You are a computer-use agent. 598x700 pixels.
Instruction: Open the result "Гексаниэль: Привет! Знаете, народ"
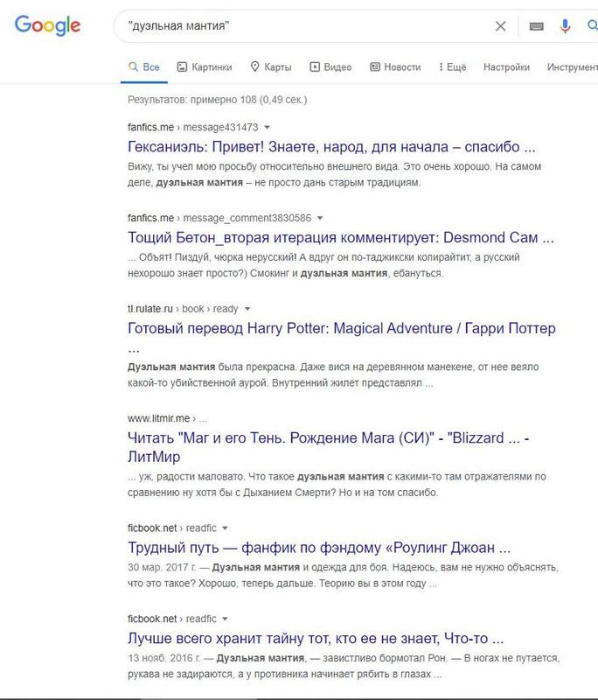331,146
